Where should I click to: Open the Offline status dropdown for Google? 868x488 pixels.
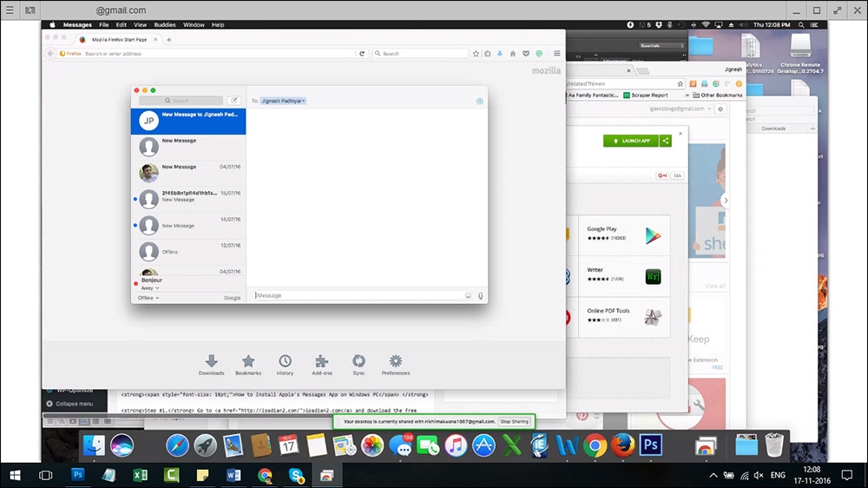(148, 298)
